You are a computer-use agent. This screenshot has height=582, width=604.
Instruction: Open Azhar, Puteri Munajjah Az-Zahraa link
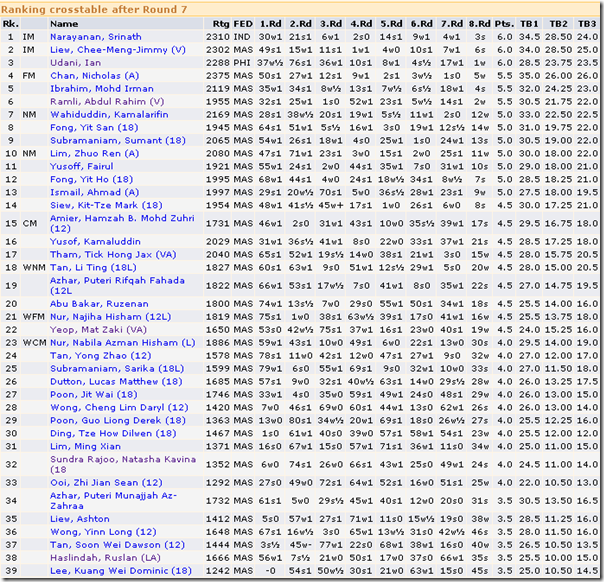coord(113,501)
